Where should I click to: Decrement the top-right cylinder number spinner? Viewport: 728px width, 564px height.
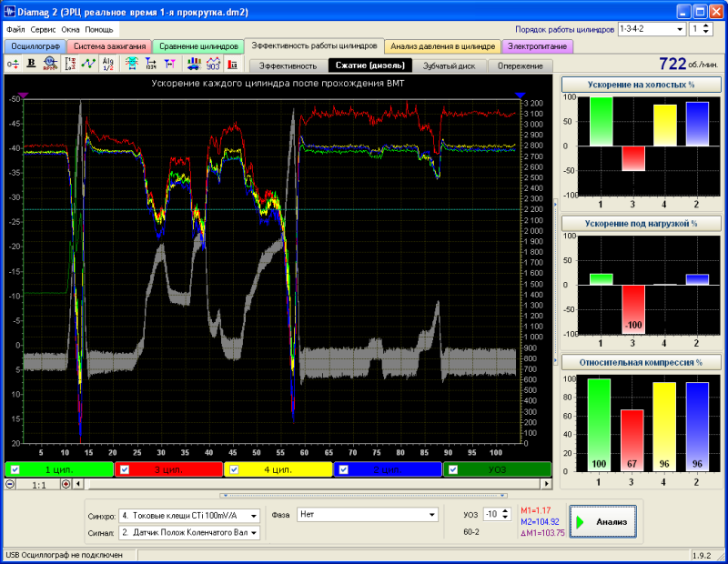click(x=706, y=32)
